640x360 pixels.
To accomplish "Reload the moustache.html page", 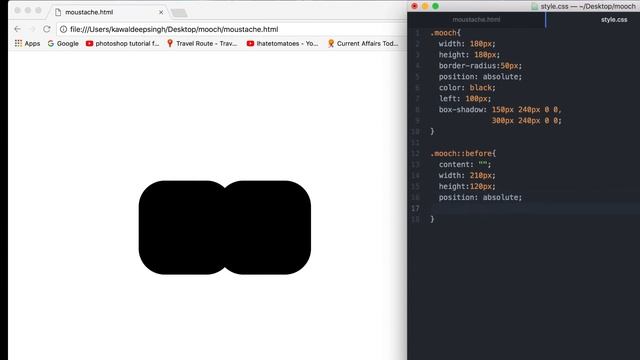I will [47, 29].
